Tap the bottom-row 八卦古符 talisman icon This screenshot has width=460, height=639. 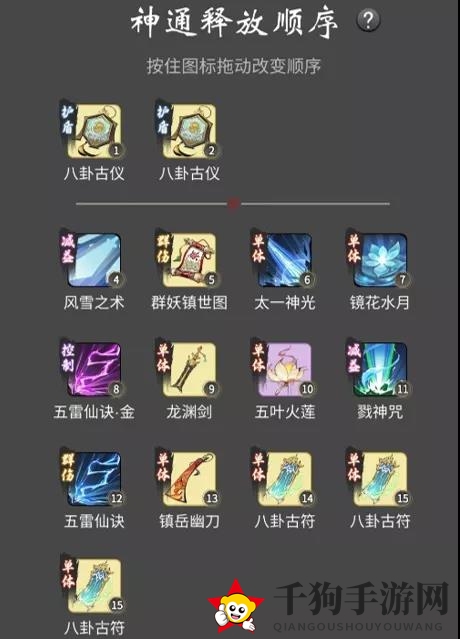(94, 586)
